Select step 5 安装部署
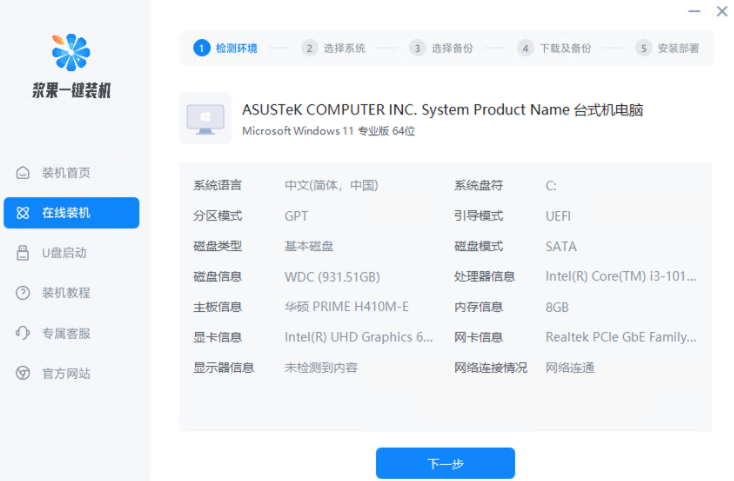734x481 pixels. 667,48
